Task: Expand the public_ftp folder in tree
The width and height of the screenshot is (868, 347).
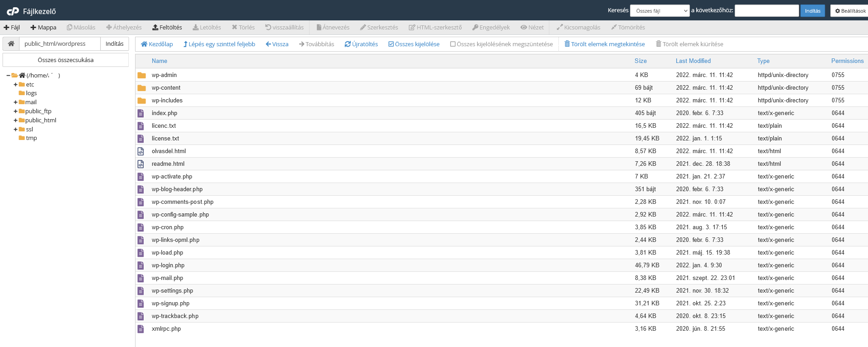Action: click(x=15, y=111)
